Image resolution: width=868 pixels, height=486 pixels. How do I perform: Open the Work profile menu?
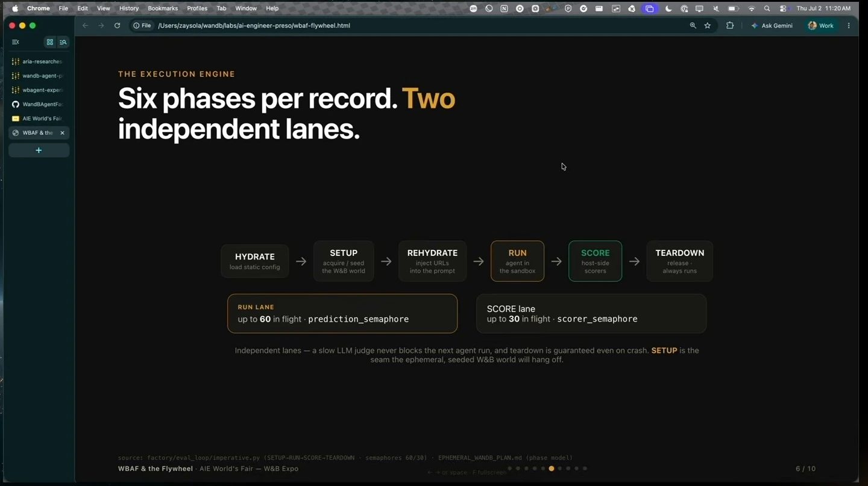[x=821, y=26]
